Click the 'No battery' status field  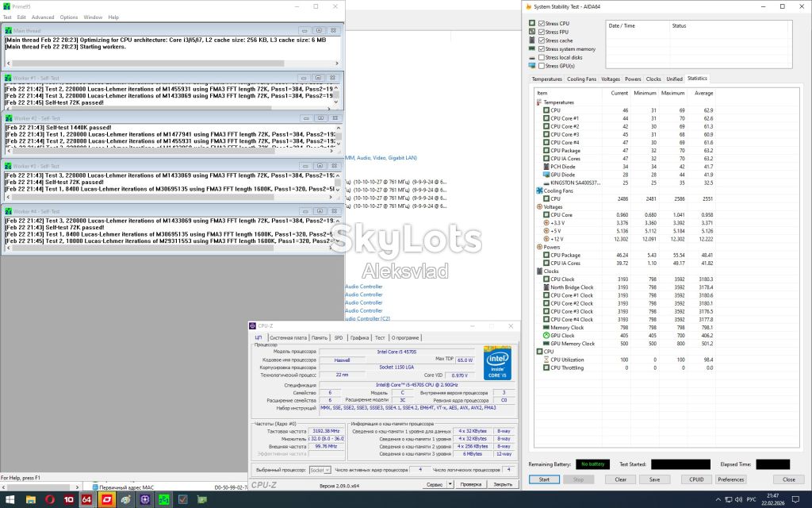(592, 464)
